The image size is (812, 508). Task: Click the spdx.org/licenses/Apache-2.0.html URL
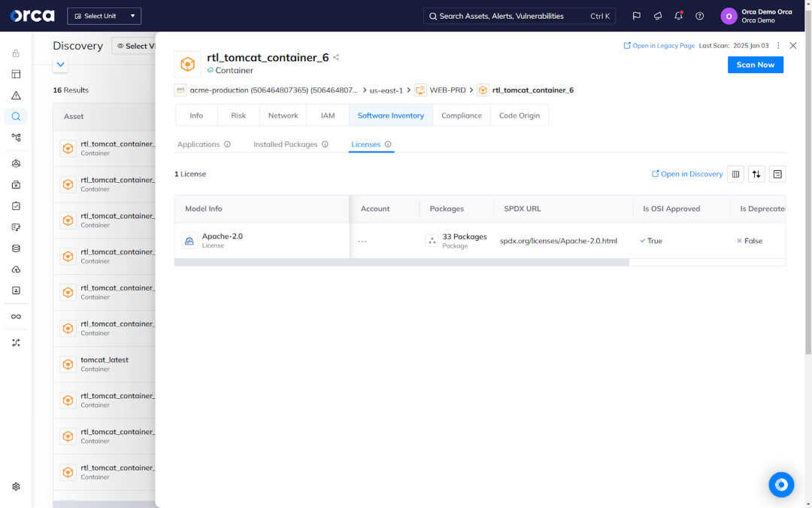[558, 241]
